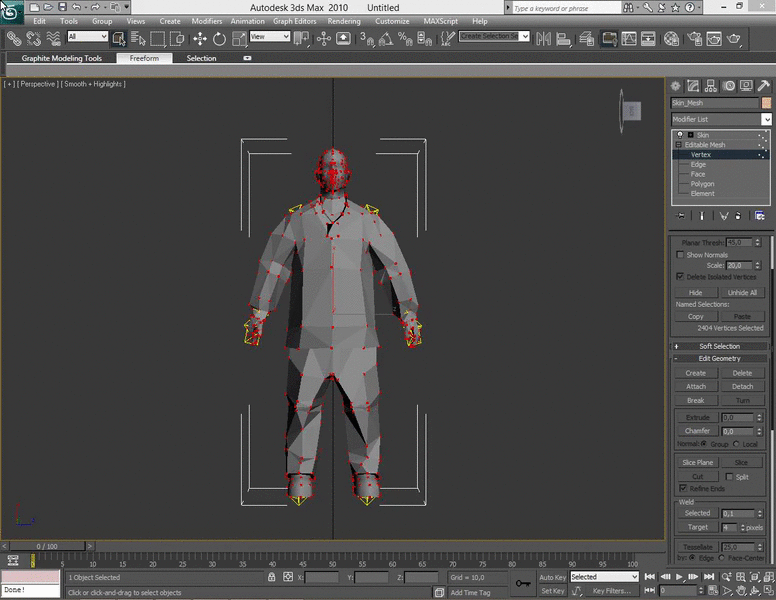Expand the Soft Selection rollout
Screen dimensions: 776x600
pos(719,346)
